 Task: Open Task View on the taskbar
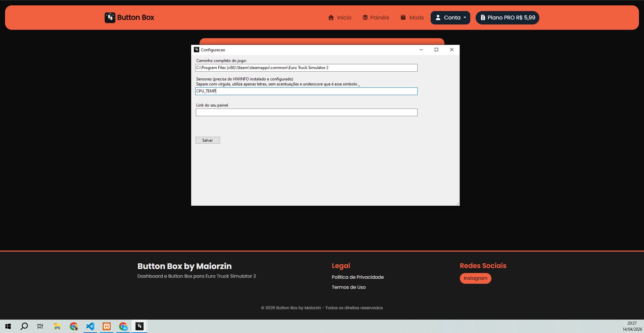click(x=40, y=326)
